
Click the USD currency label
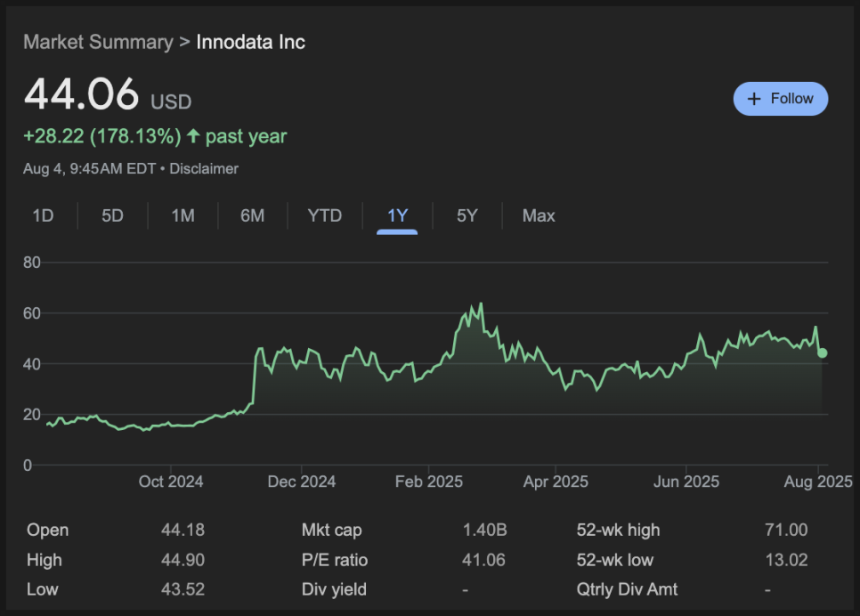171,102
